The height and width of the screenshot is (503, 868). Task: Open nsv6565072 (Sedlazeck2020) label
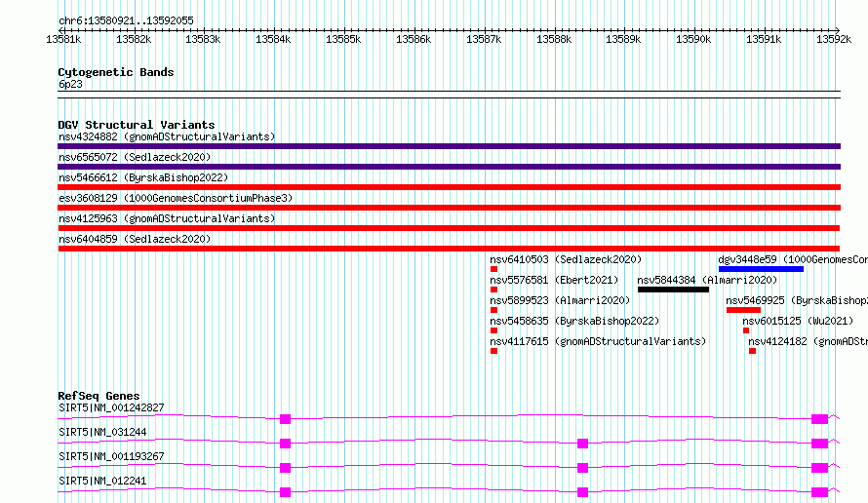pos(135,157)
